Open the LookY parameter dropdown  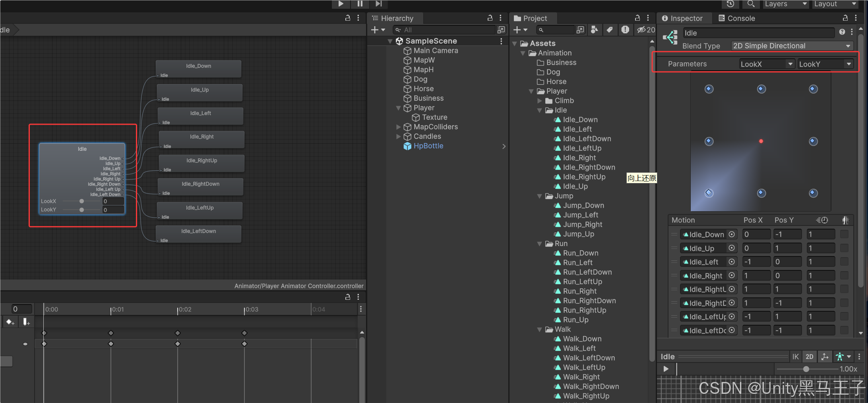[825, 64]
